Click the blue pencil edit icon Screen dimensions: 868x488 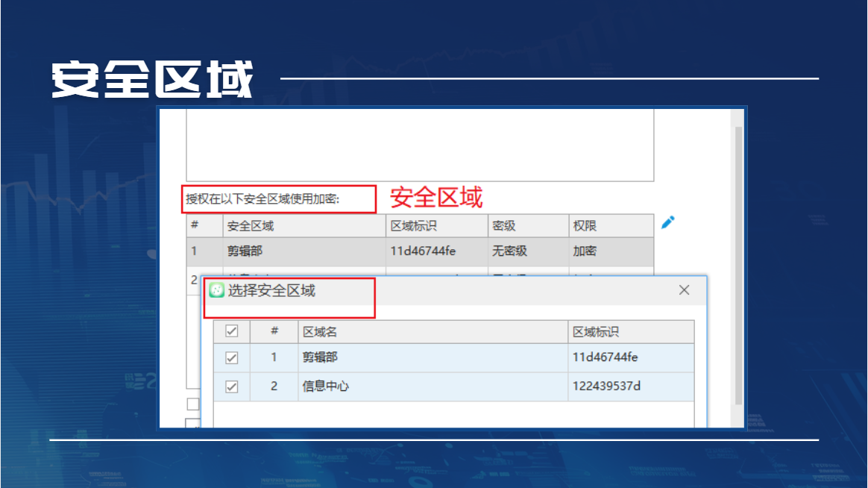coord(667,222)
